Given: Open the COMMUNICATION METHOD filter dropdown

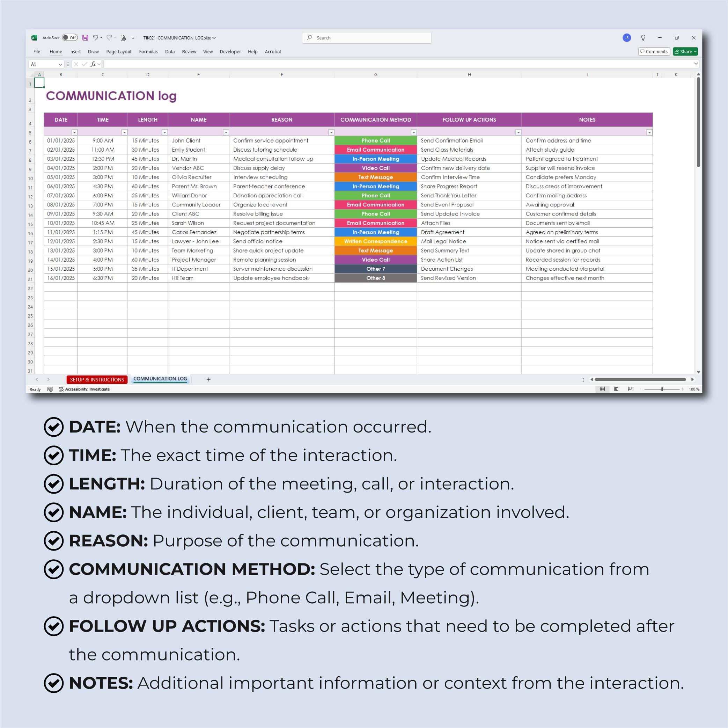Looking at the screenshot, I should tap(414, 132).
